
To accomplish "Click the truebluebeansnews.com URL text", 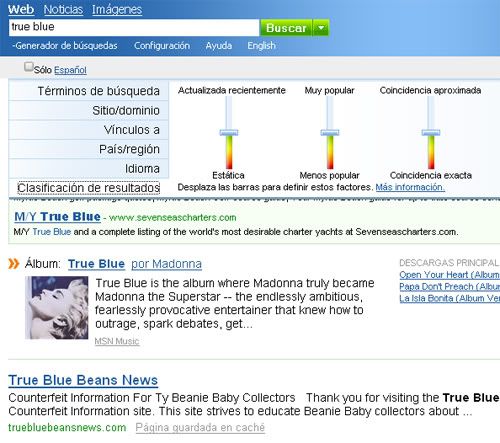I will (67, 427).
